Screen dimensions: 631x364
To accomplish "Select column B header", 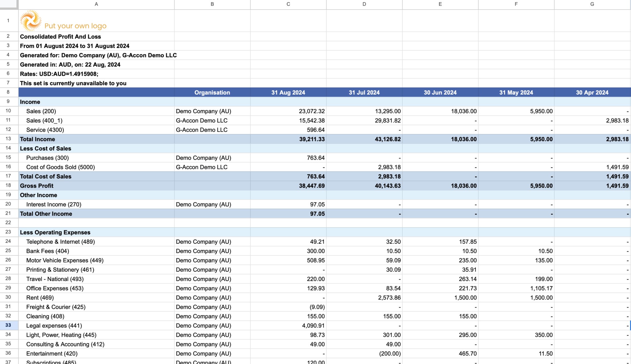I will (212, 4).
